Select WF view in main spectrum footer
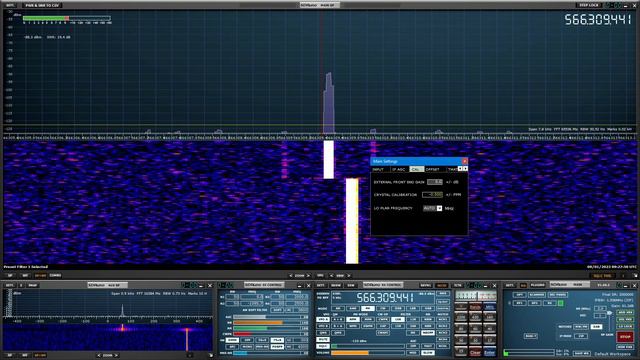This screenshot has height=360, width=640. tap(25, 276)
